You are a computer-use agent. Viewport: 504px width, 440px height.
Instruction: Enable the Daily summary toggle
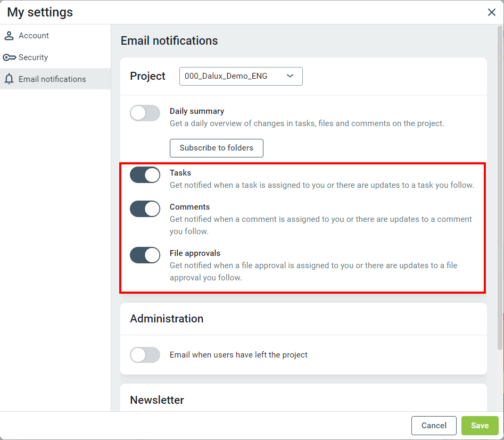tap(145, 113)
